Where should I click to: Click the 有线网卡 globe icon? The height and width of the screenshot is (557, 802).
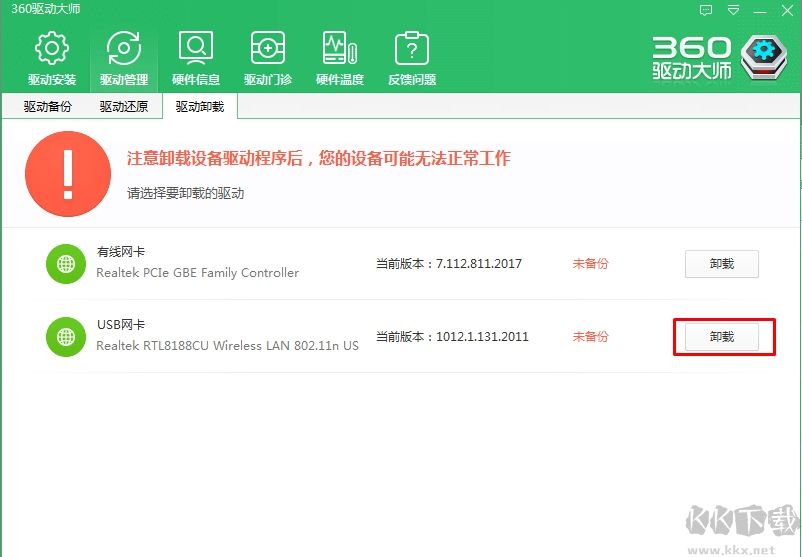coord(66,264)
